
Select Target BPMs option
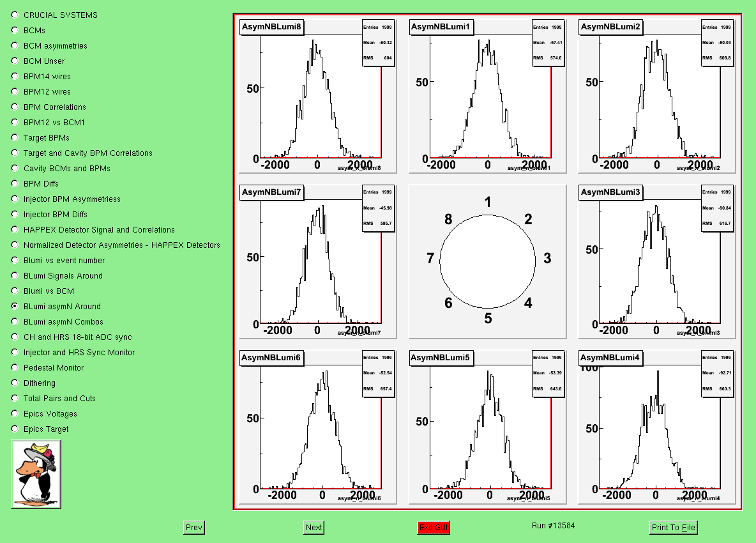pos(15,138)
